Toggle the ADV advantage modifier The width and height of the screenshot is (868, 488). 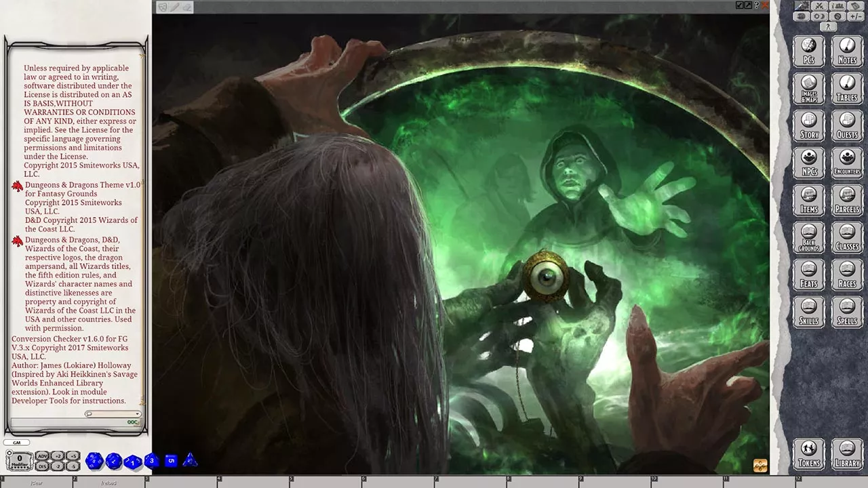pyautogui.click(x=42, y=456)
